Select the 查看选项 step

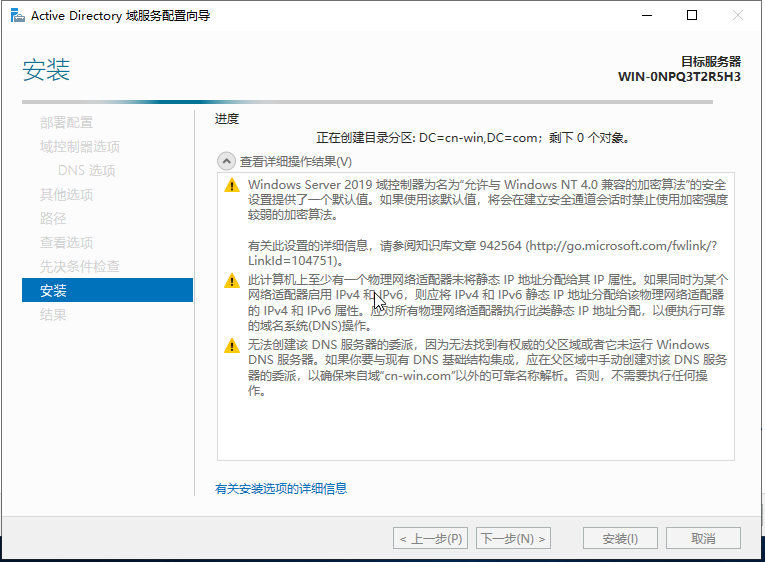click(x=66, y=242)
